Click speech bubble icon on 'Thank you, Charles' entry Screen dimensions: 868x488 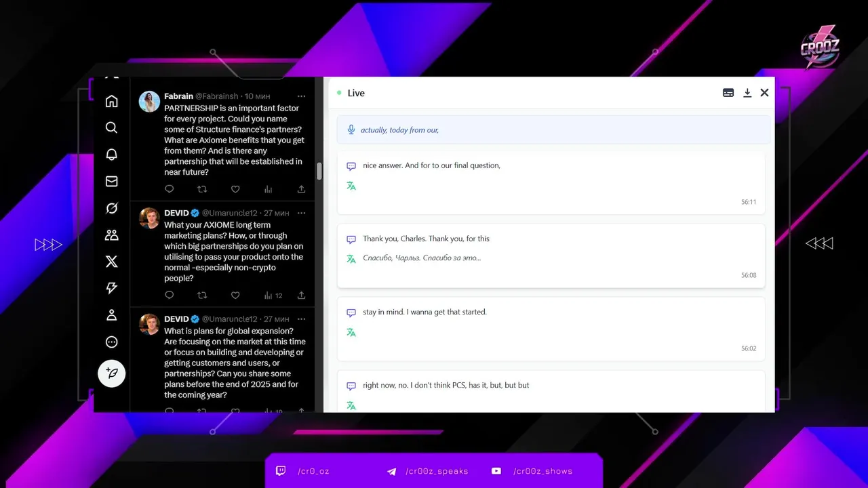point(351,239)
